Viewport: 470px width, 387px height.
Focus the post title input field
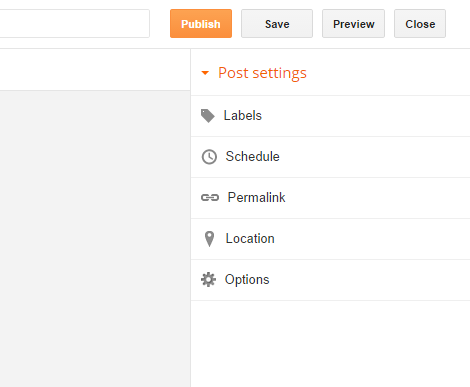point(74,24)
